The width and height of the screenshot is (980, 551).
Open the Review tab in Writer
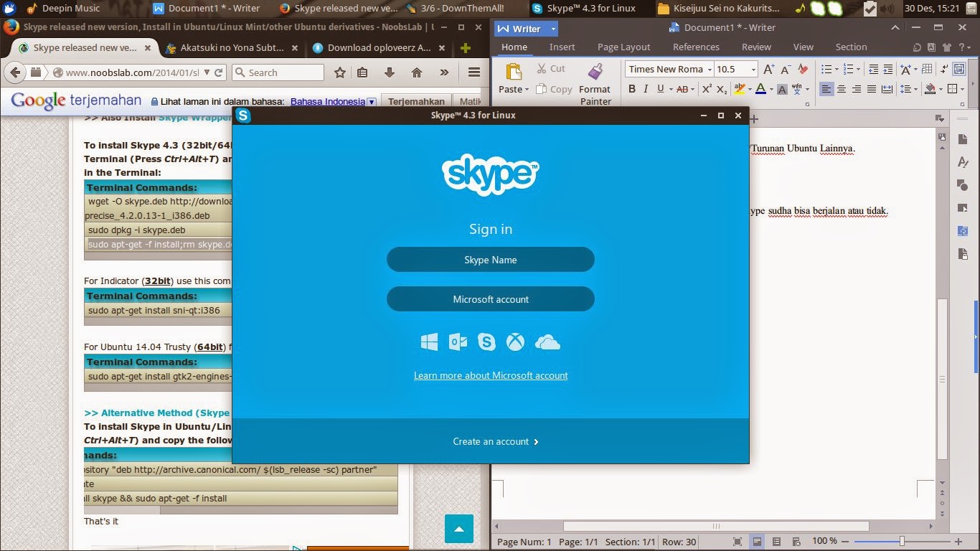756,47
